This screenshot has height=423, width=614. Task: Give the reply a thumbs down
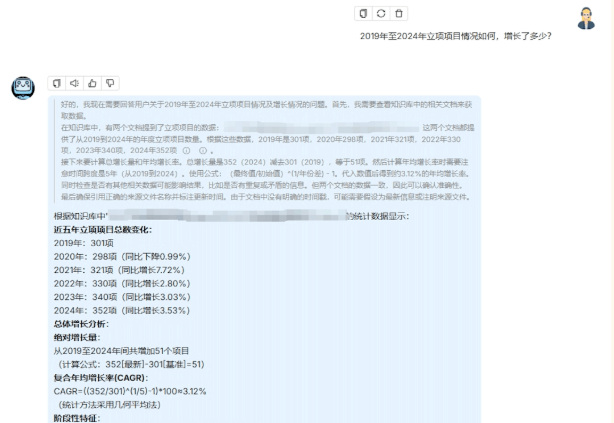click(x=110, y=82)
